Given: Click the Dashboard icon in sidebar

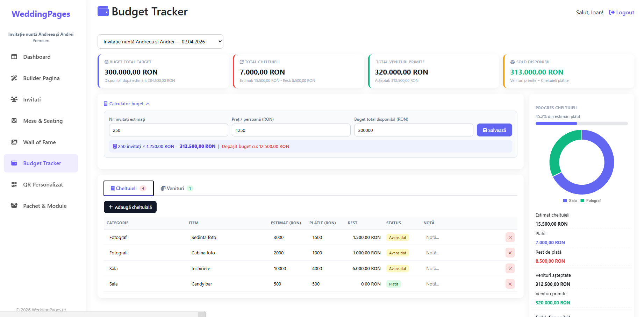Looking at the screenshot, I should point(14,57).
